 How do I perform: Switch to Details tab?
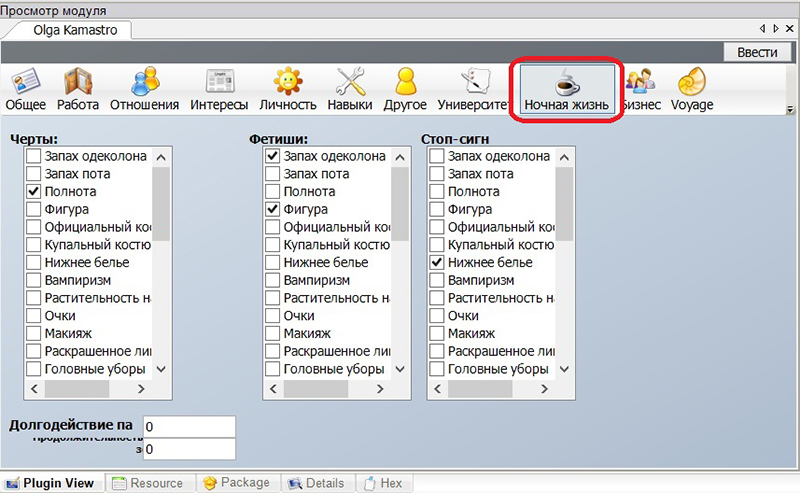pyautogui.click(x=317, y=483)
